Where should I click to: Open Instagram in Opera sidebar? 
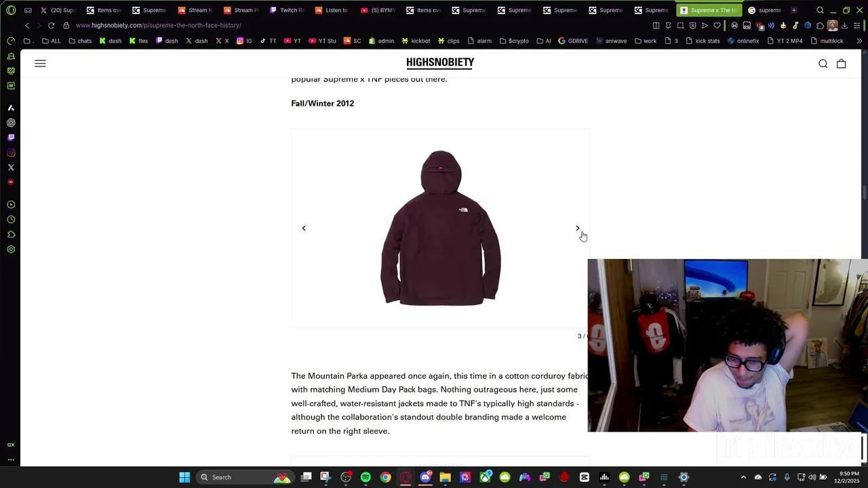[11, 152]
